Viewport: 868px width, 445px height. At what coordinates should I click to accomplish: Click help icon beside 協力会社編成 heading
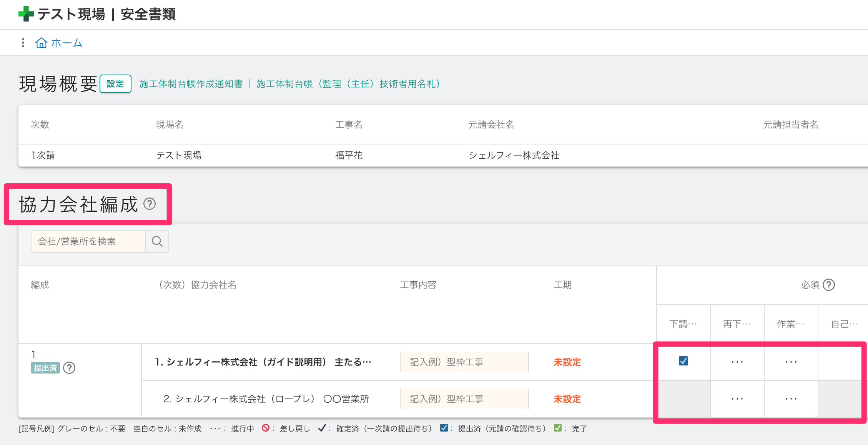(150, 204)
